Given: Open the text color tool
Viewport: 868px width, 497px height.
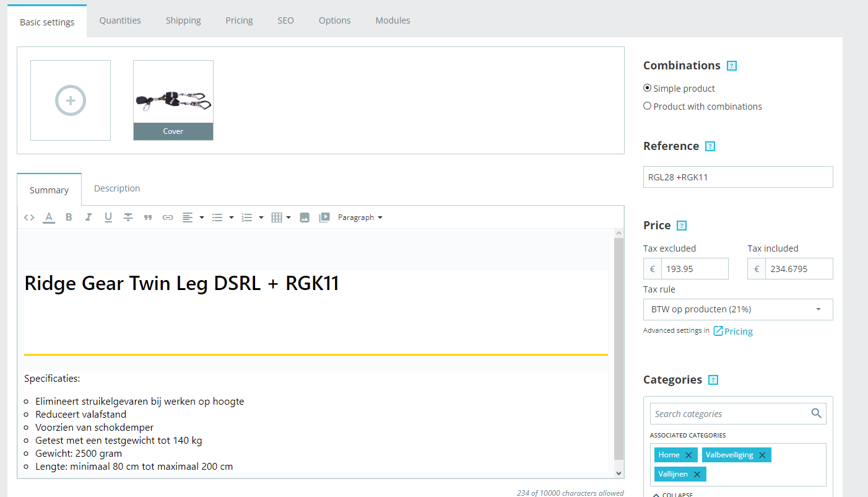Looking at the screenshot, I should pos(49,218).
